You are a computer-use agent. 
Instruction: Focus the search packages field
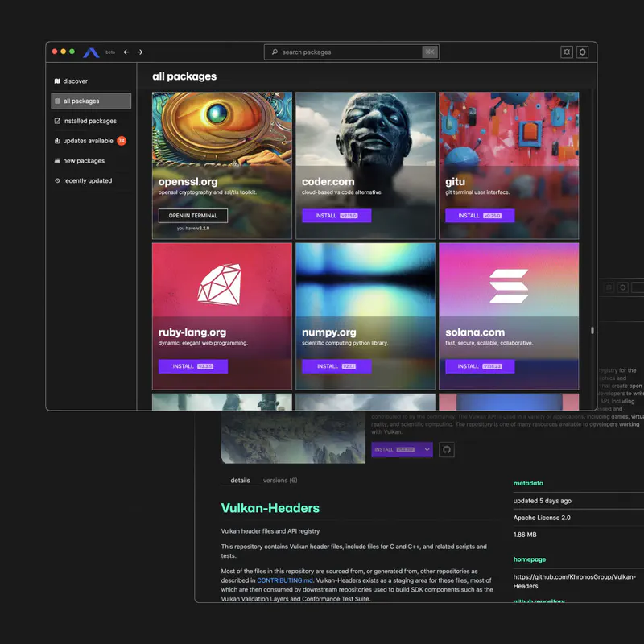(351, 52)
